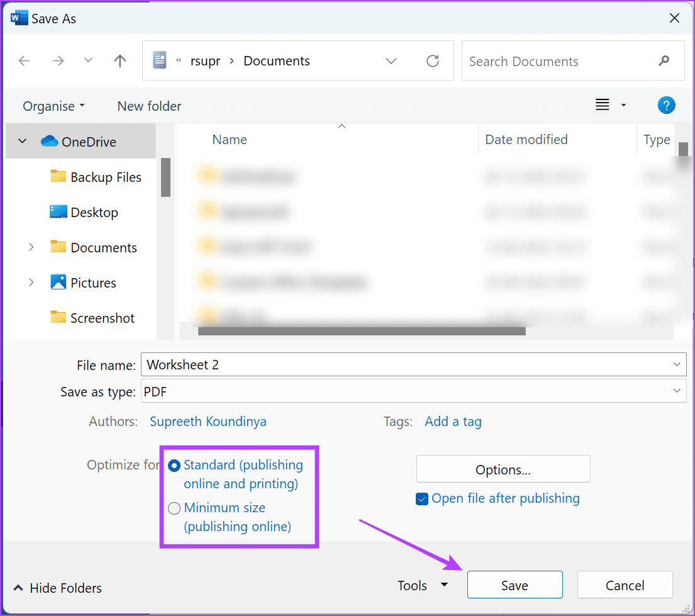The image size is (695, 616).
Task: Expand the Pictures tree node
Action: click(x=31, y=282)
